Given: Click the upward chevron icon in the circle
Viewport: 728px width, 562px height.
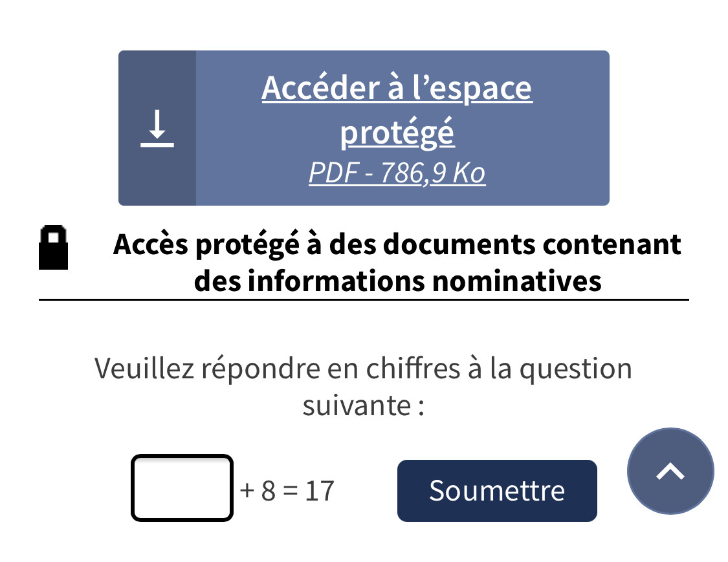Looking at the screenshot, I should tap(670, 471).
